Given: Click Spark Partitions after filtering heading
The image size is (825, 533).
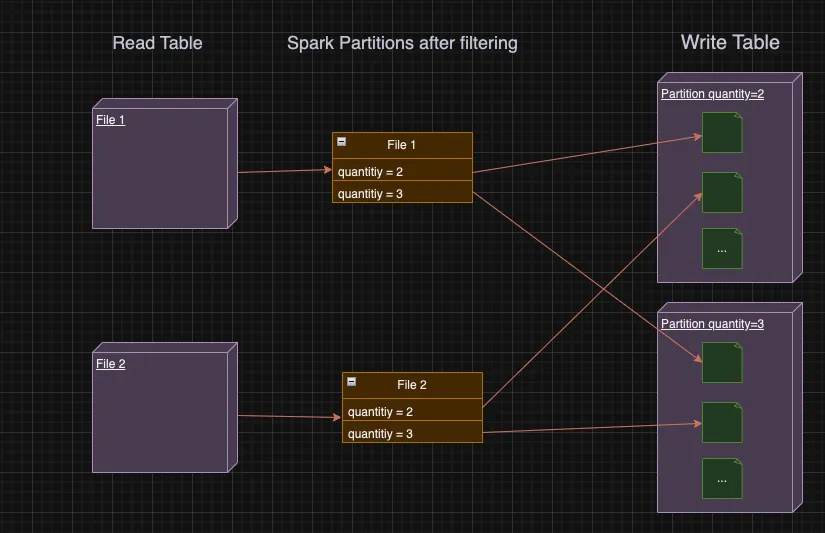Looking at the screenshot, I should (403, 43).
